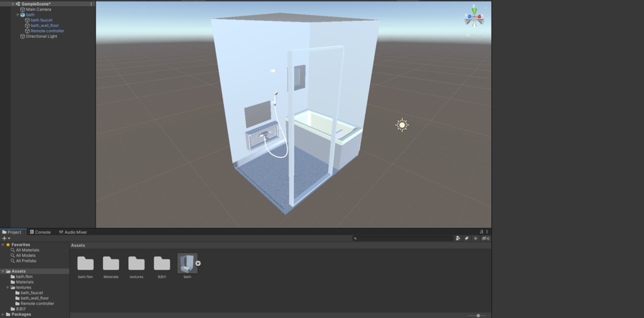Select Packages in the folder tree

21,314
